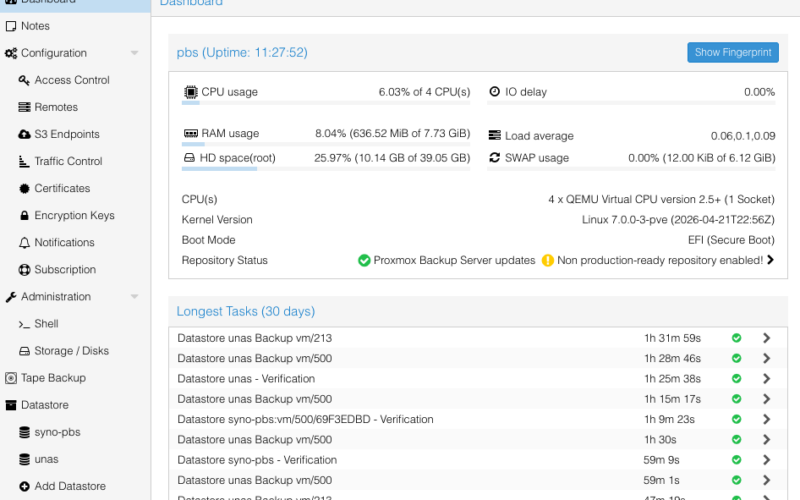Click 'pbs (Uptime: 11:27:52)' panel title
This screenshot has height=500, width=800.
click(x=242, y=53)
